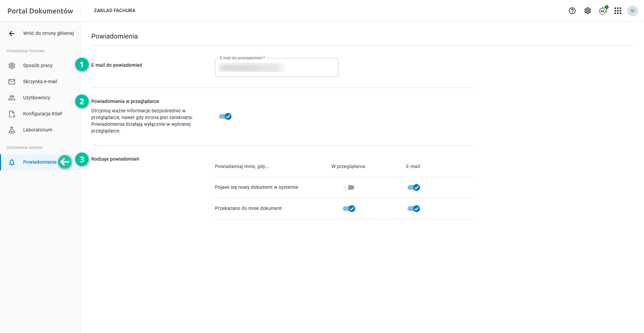Click the bell icon for Powiadomienia
The height and width of the screenshot is (333, 644).
click(x=12, y=162)
